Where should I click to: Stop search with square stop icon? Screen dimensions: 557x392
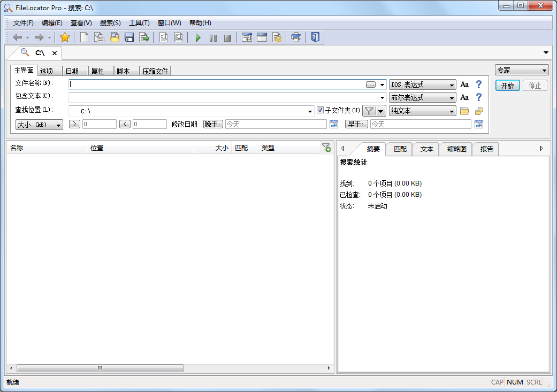point(228,38)
